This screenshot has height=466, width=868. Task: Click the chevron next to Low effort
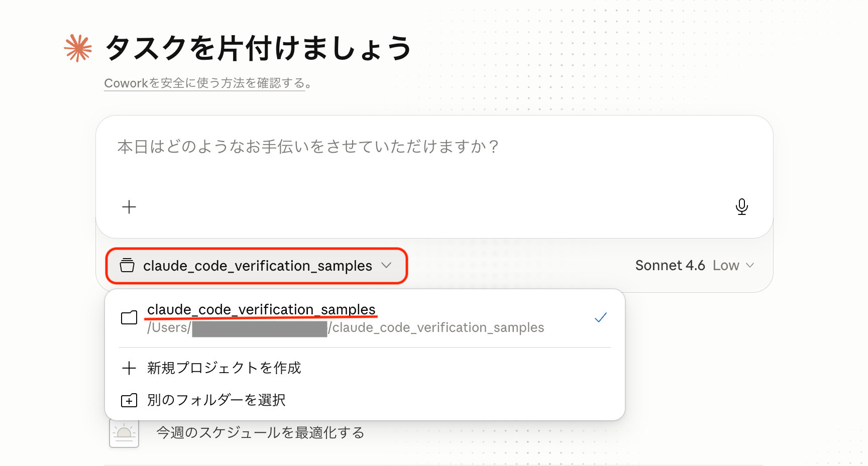coord(750,265)
